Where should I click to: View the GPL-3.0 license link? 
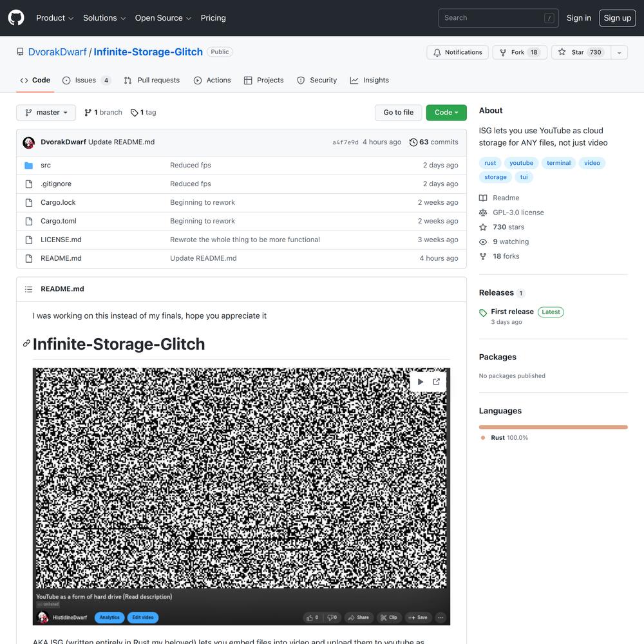tap(512, 213)
